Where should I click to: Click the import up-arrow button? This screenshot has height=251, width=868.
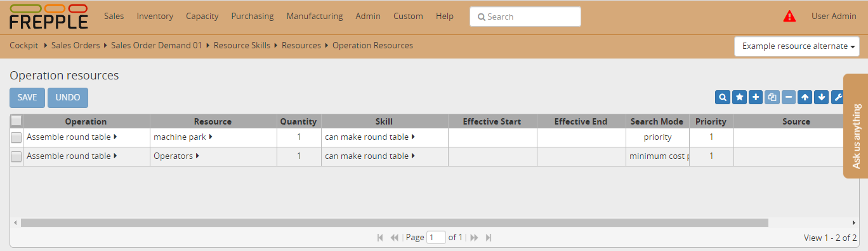pyautogui.click(x=805, y=97)
